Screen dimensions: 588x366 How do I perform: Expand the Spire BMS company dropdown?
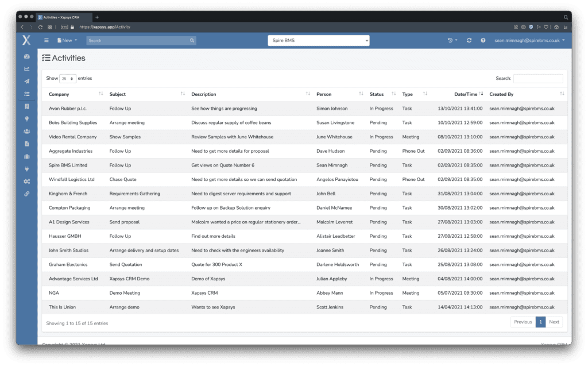pos(319,41)
